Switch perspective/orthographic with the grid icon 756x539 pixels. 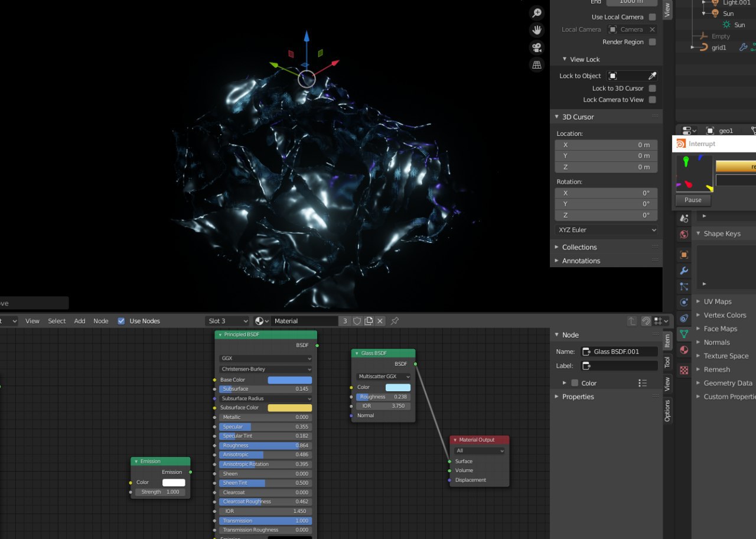pos(537,65)
